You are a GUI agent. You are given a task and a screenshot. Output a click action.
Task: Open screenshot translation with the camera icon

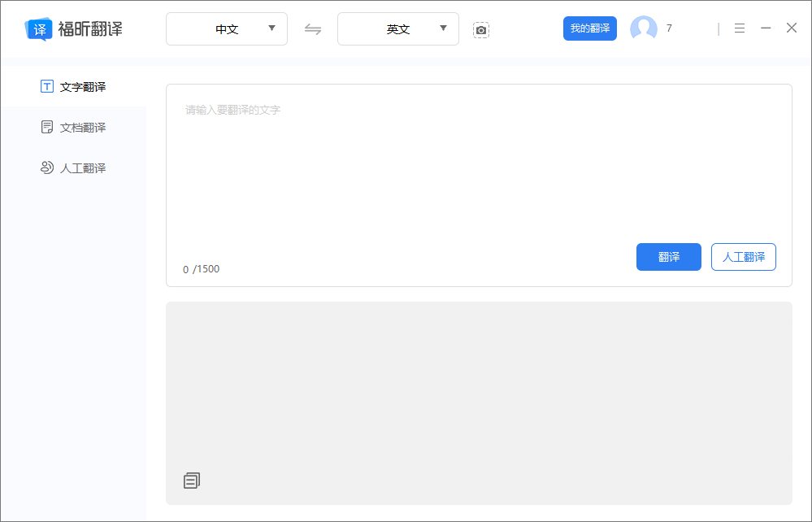coord(481,29)
